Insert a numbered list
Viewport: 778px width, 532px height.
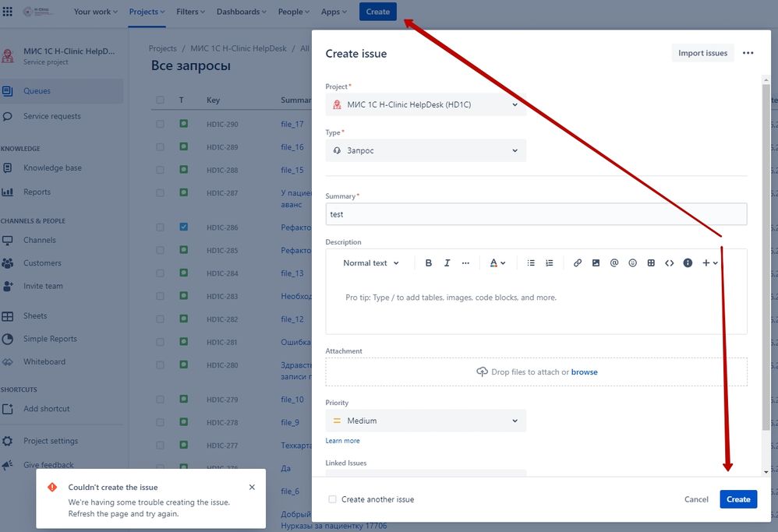tap(550, 262)
